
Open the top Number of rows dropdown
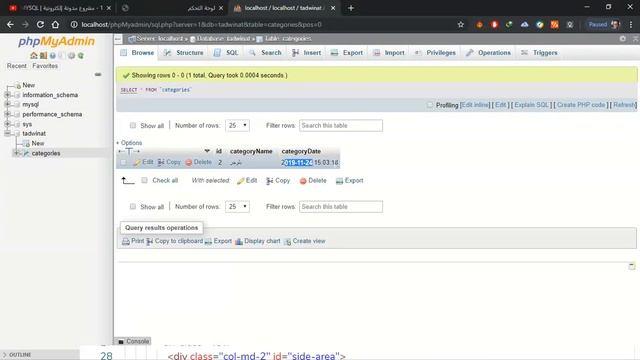237,125
